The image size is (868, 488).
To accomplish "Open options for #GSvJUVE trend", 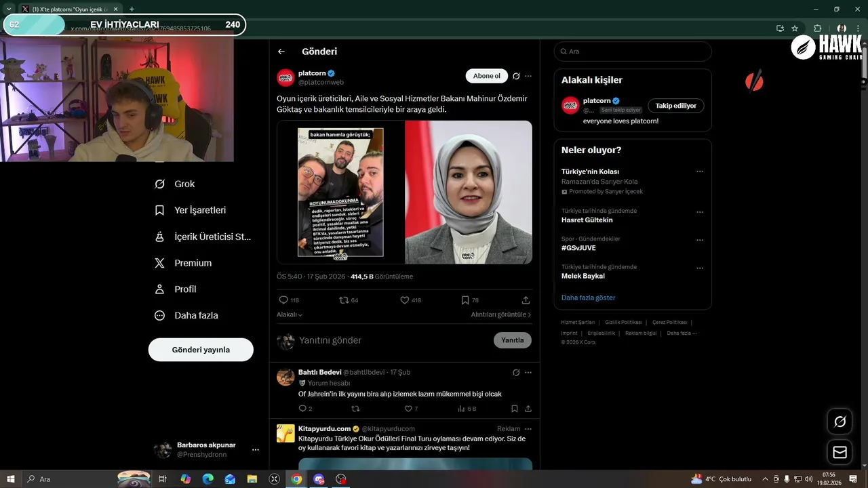I will [x=700, y=240].
